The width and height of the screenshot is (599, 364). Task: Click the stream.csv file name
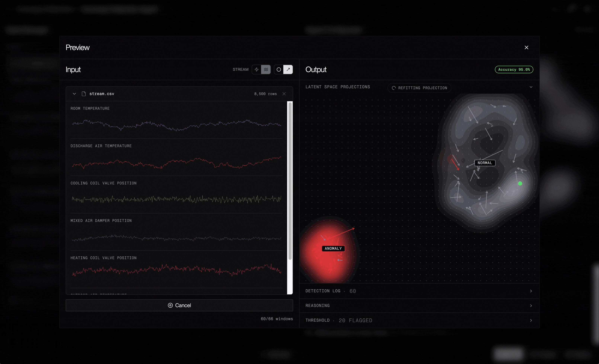pyautogui.click(x=102, y=94)
